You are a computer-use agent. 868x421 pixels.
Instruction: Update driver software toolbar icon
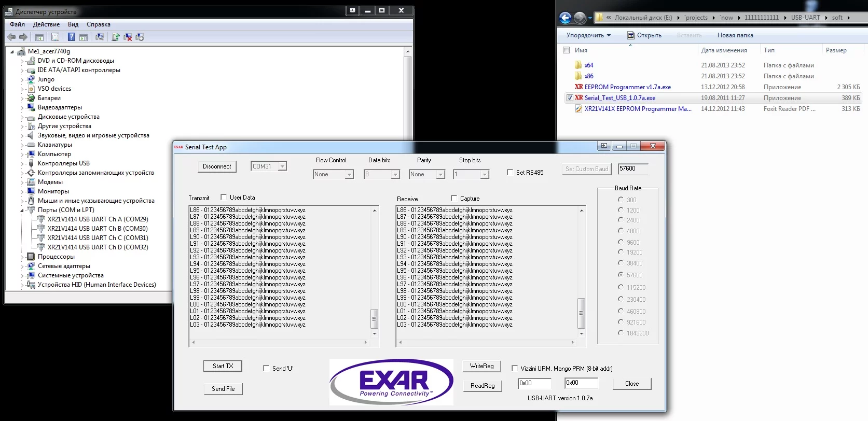(x=116, y=37)
